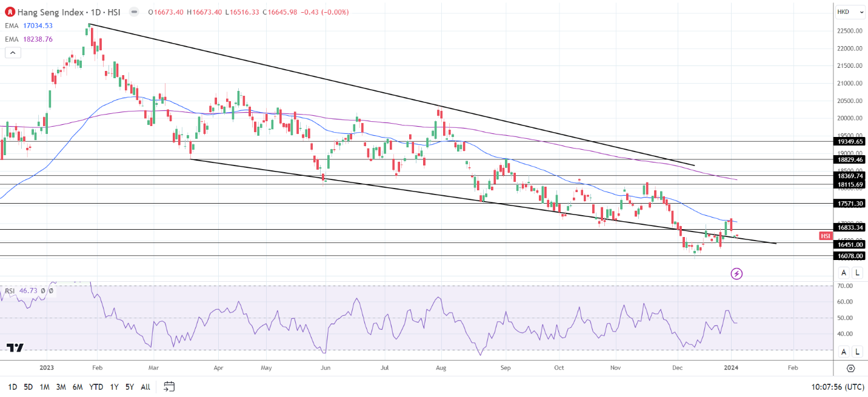Click the 2023 label on the time axis
This screenshot has height=397, width=868.
[x=47, y=367]
